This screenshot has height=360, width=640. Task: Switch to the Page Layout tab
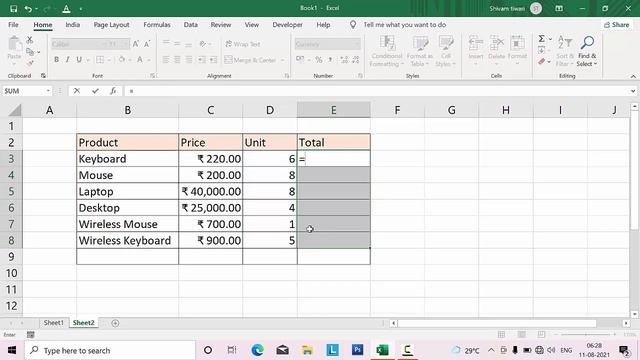click(111, 25)
